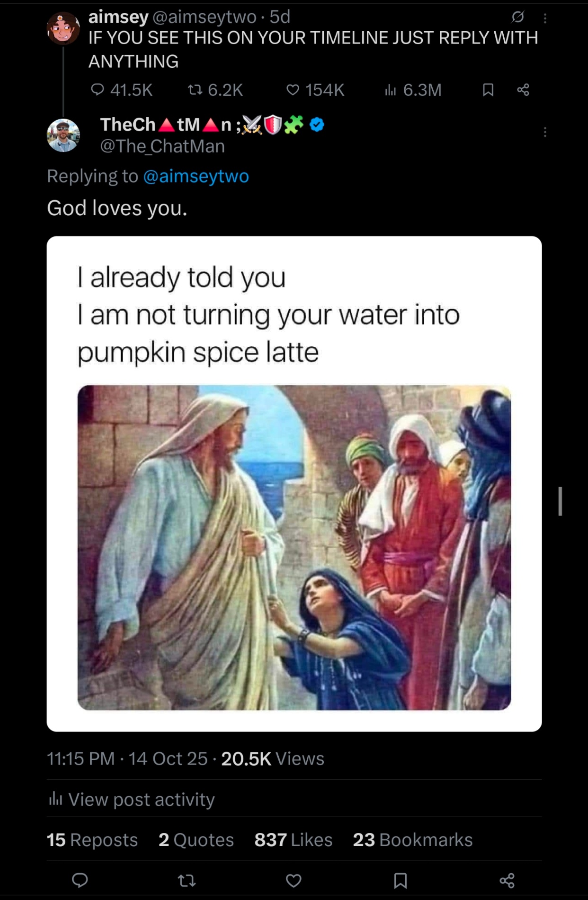Open more options on TheChatMan's reply
The height and width of the screenshot is (900, 588).
545,132
